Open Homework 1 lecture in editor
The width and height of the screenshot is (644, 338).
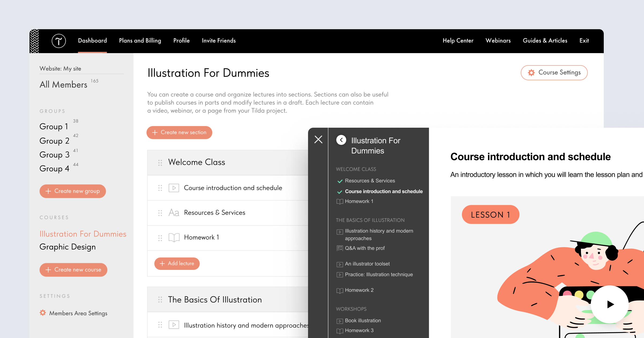pos(228,238)
